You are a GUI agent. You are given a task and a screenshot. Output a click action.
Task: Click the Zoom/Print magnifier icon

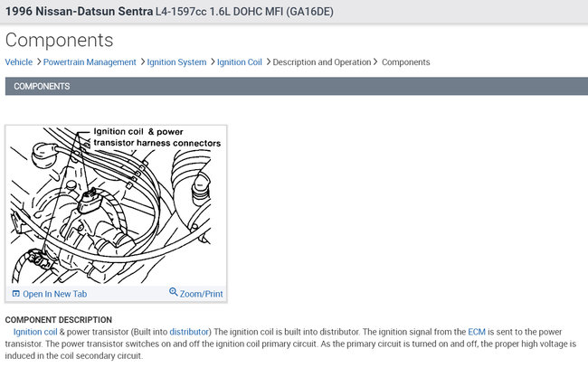174,291
